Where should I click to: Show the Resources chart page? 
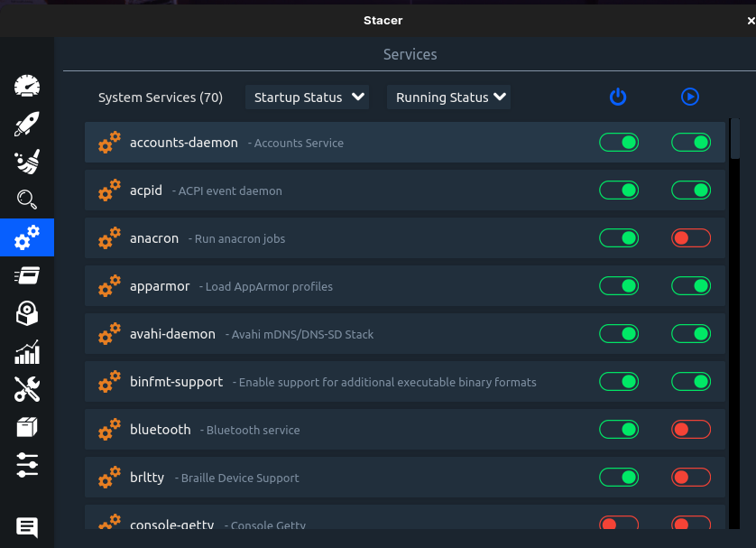(27, 351)
